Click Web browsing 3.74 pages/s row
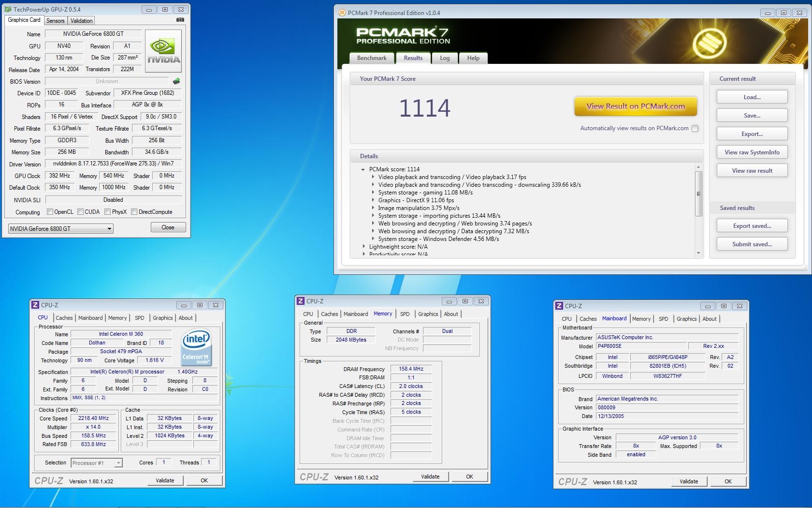This screenshot has width=812, height=508. pyautogui.click(x=455, y=224)
